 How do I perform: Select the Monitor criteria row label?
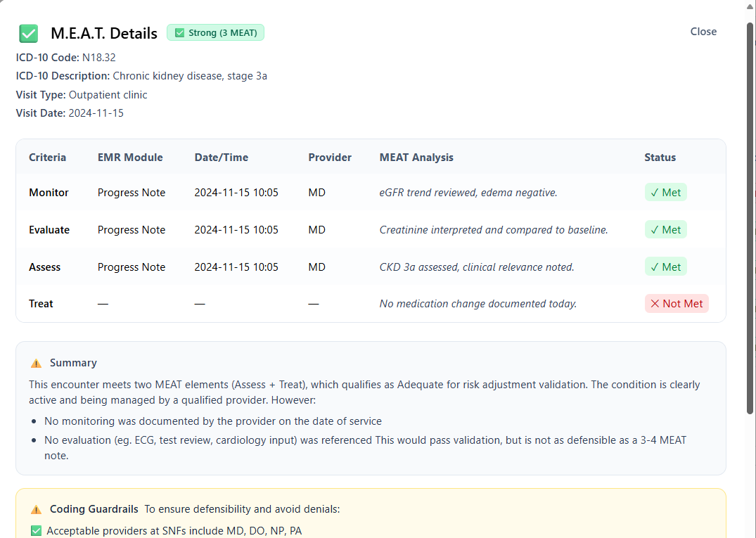pyautogui.click(x=49, y=193)
